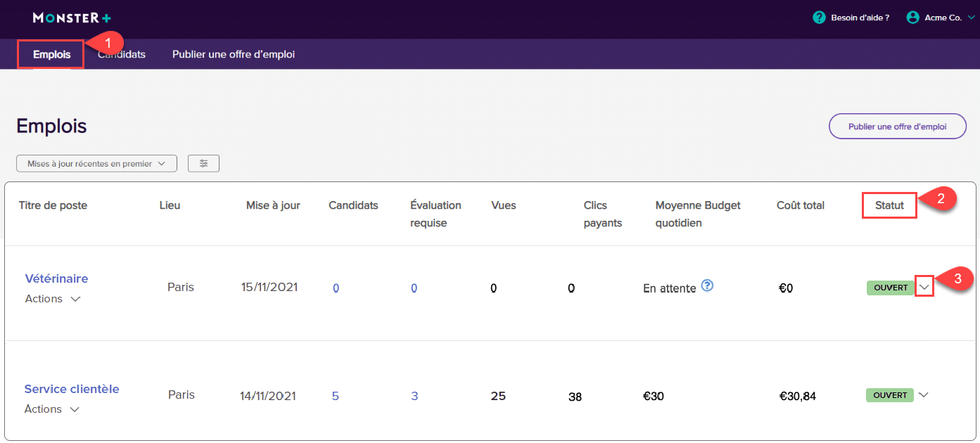Open the recent updates sort dropdown
Image resolution: width=980 pixels, height=443 pixels.
pyautogui.click(x=96, y=163)
